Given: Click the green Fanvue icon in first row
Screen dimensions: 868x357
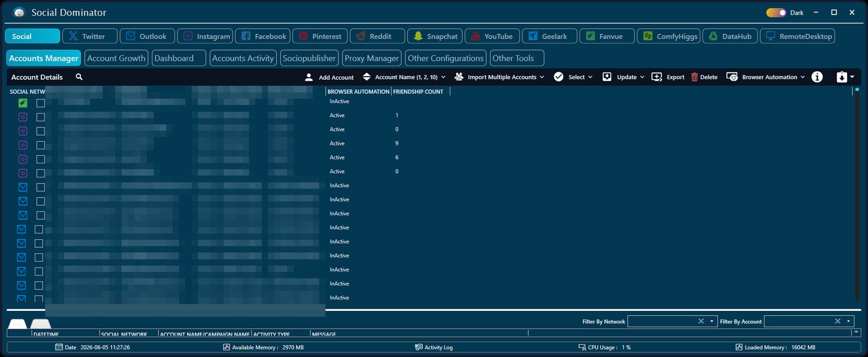Looking at the screenshot, I should (x=23, y=103).
